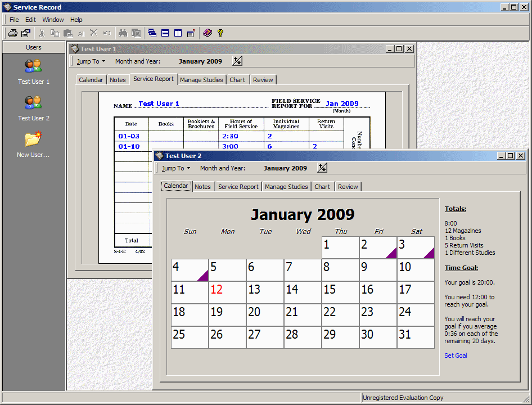Select January 15 on the calendar
This screenshot has width=532, height=405.
point(340,292)
